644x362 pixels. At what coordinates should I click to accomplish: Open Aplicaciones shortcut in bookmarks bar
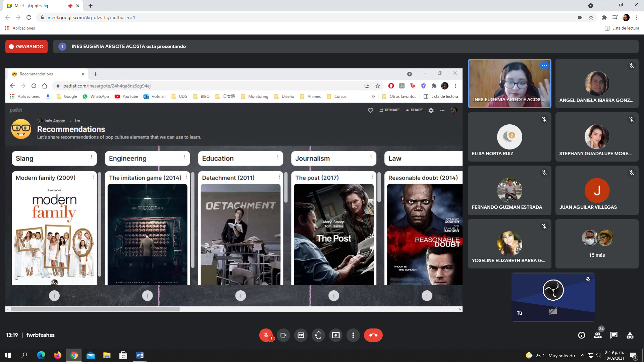20,28
